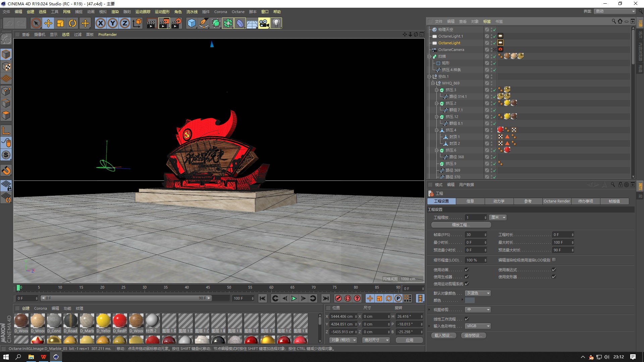Go to the start of the timeline
The image size is (644, 362).
pyautogui.click(x=263, y=298)
